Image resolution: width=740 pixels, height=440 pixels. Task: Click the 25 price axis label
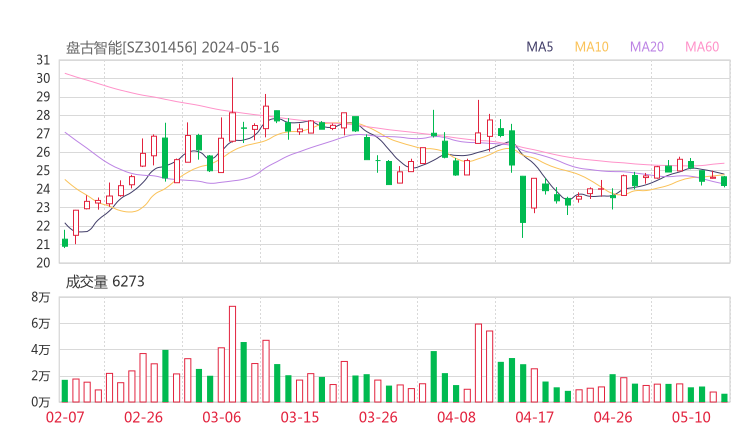(x=43, y=171)
